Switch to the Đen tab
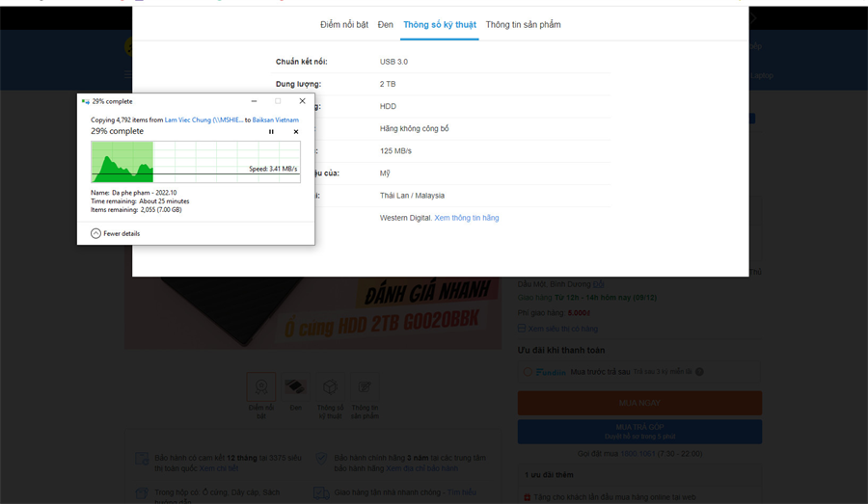Viewport: 868px width, 504px height. point(385,25)
